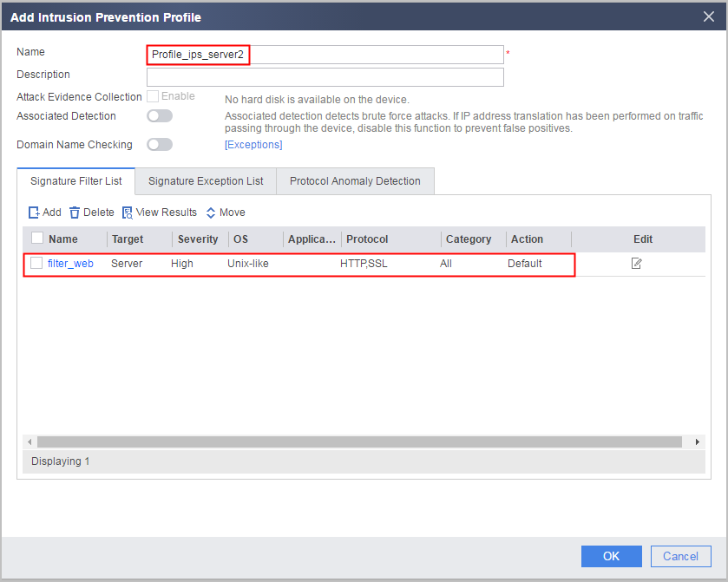Click the Cancel button
728x582 pixels.
(680, 556)
